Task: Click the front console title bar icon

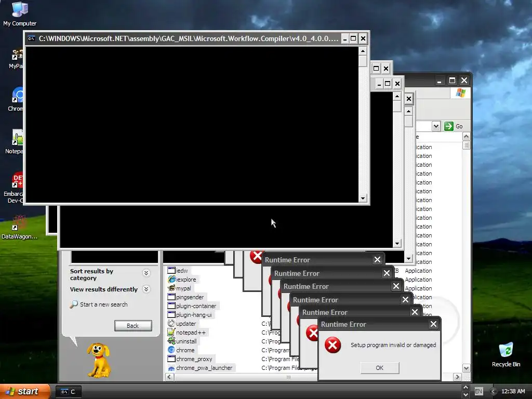Action: [x=31, y=38]
